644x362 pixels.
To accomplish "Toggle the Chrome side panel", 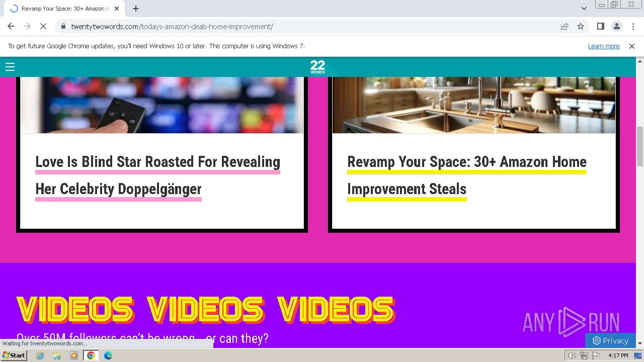I will 600,27.
